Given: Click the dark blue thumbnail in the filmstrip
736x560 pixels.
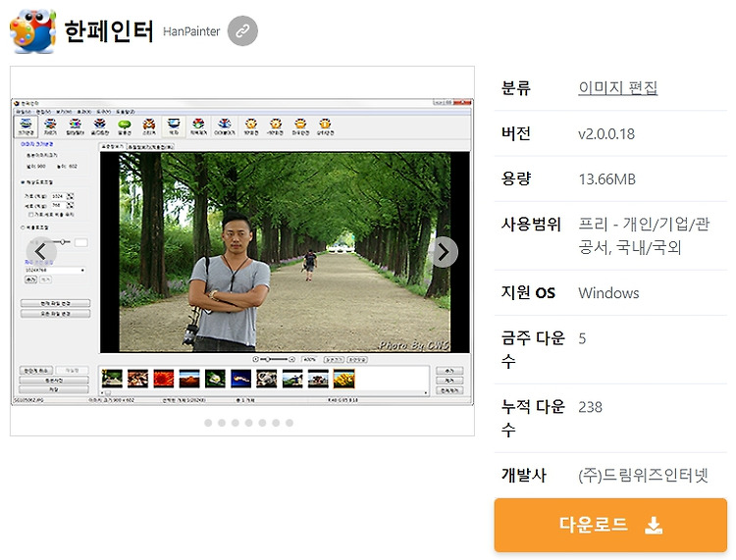Looking at the screenshot, I should [x=240, y=379].
